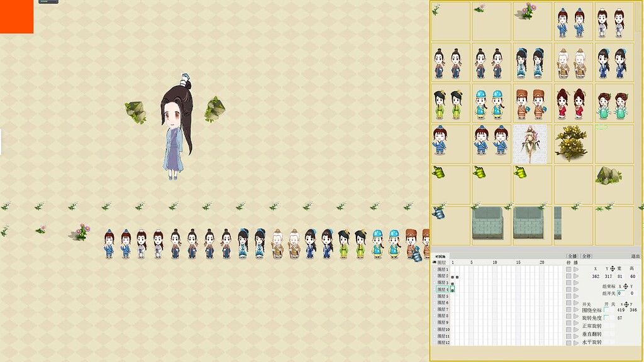
Task: Select the white-bearded elder character pair
Action: point(571,63)
